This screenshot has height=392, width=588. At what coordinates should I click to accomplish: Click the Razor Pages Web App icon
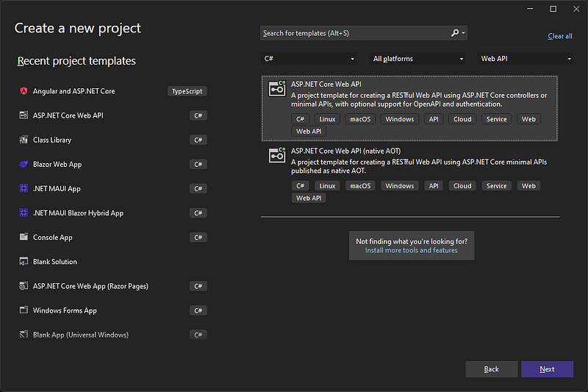click(x=24, y=286)
